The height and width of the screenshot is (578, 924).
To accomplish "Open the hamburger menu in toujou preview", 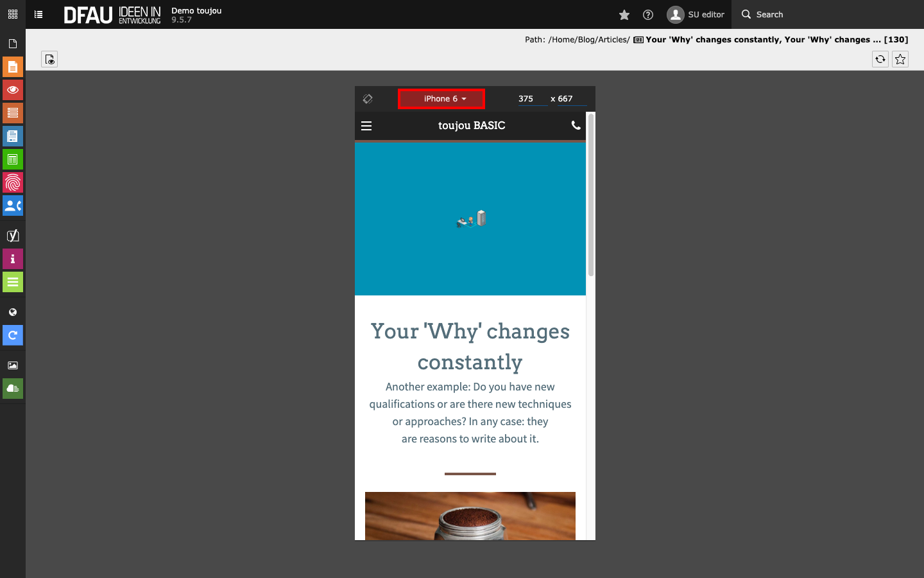I will coord(366,126).
